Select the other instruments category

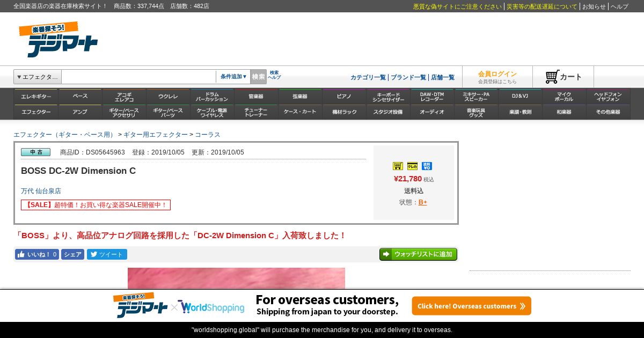(608, 112)
